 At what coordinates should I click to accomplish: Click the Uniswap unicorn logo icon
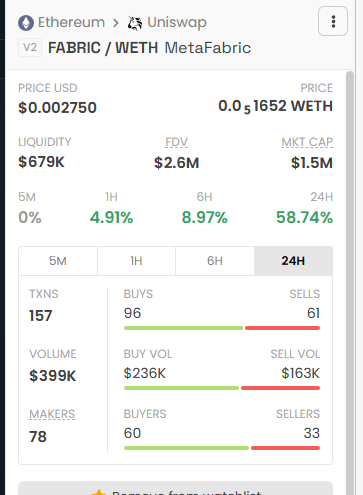pos(135,23)
